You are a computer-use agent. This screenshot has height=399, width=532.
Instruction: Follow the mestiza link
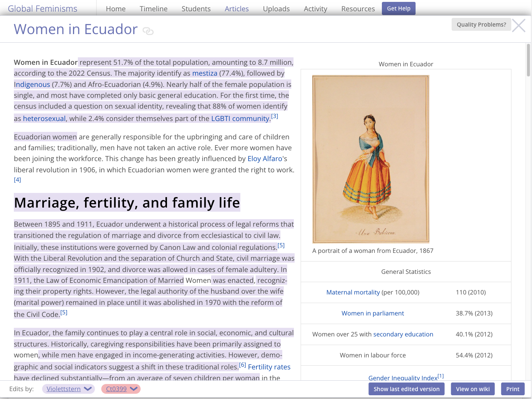tap(205, 73)
